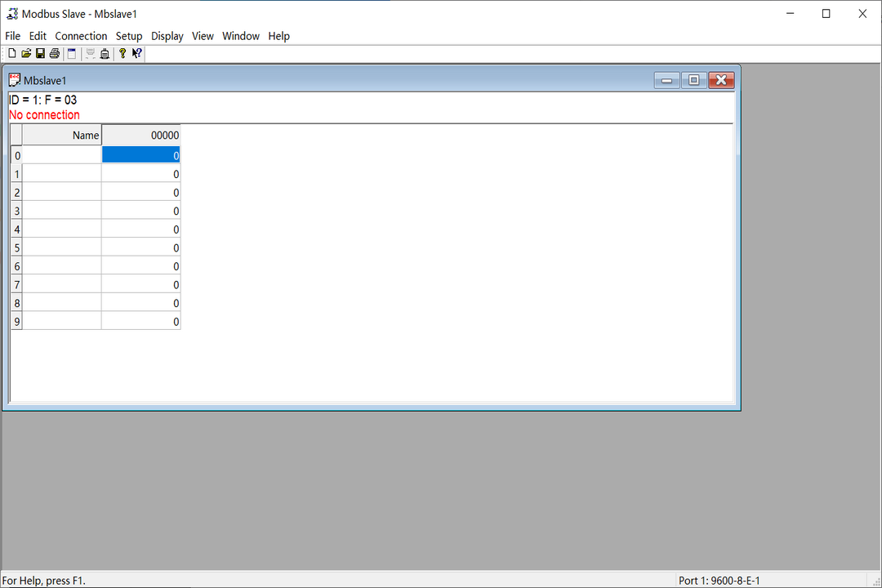Activate the context help arrow icon
The width and height of the screenshot is (882, 588).
[136, 53]
